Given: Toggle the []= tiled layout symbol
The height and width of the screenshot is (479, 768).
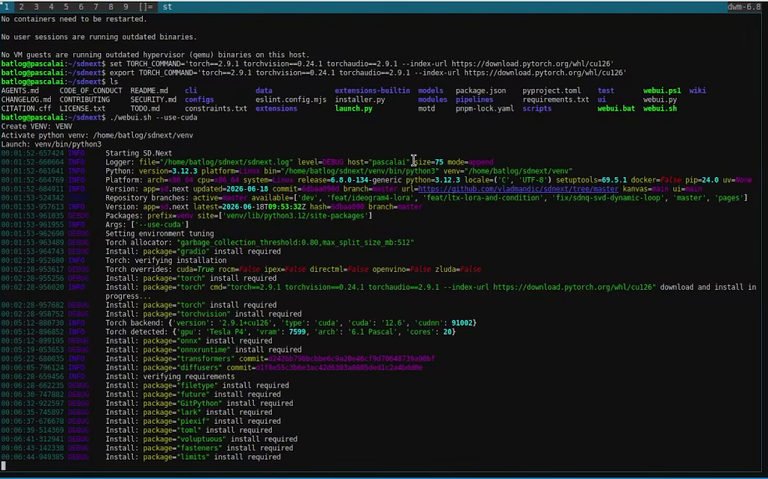Looking at the screenshot, I should coord(145,7).
